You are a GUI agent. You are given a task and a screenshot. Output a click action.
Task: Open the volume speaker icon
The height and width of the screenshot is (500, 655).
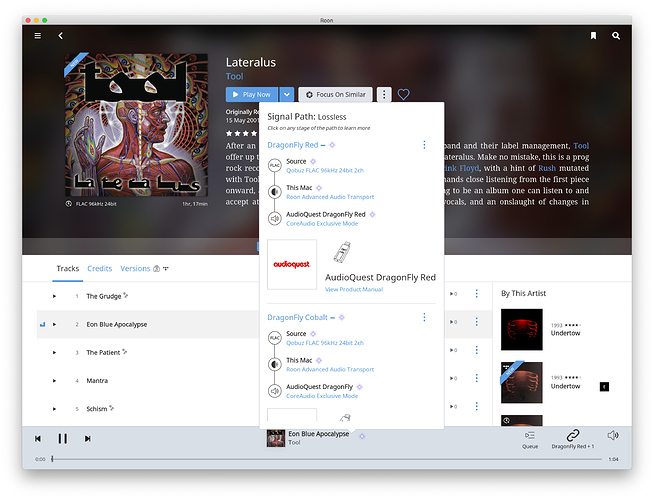(613, 436)
